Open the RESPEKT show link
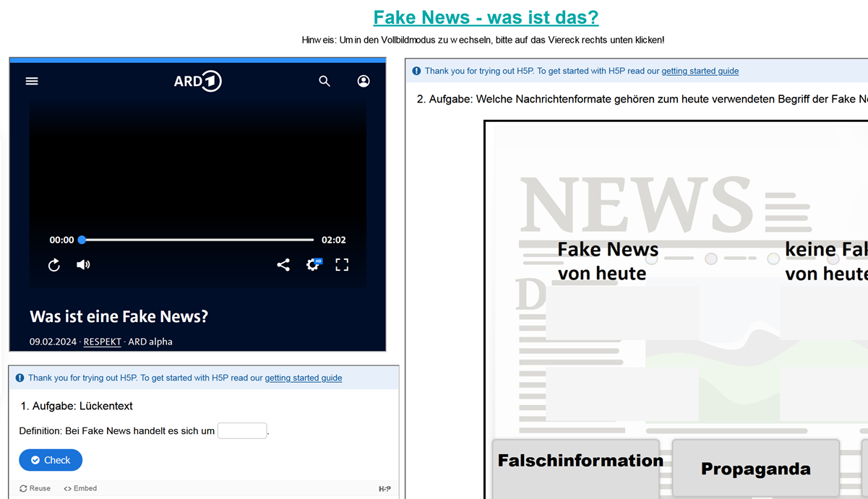The height and width of the screenshot is (499, 868). click(102, 342)
